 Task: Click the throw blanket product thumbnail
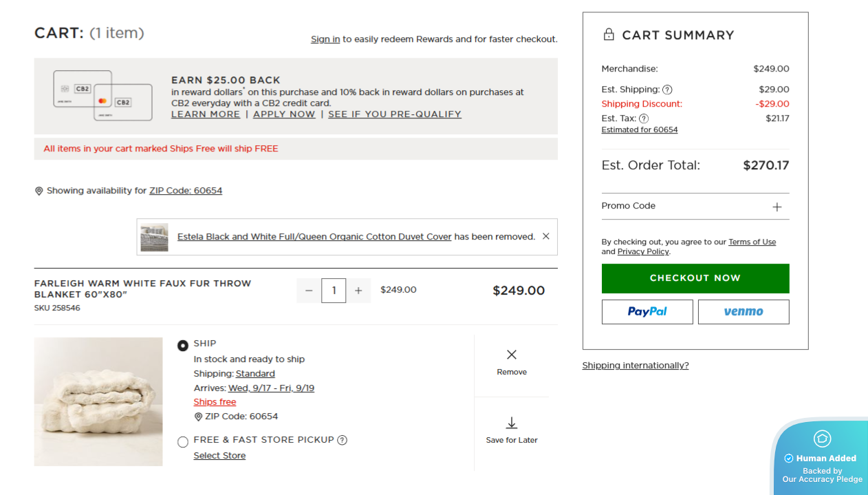tap(98, 401)
